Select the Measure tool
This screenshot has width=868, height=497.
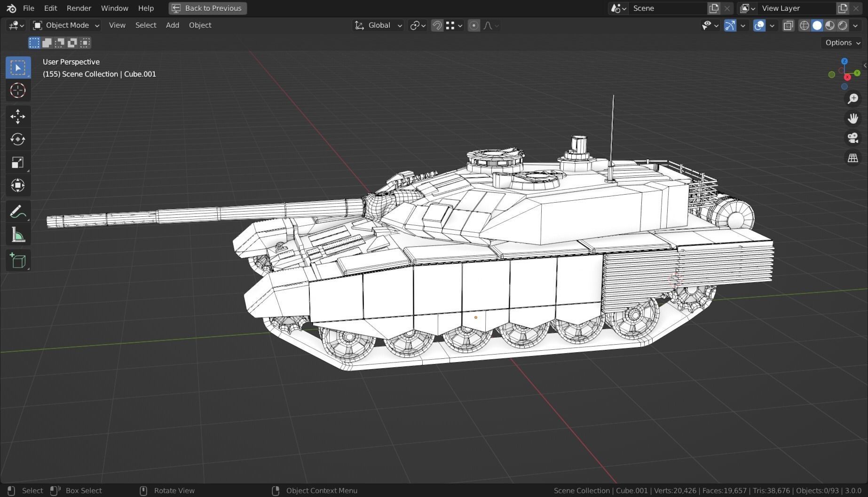[18, 235]
